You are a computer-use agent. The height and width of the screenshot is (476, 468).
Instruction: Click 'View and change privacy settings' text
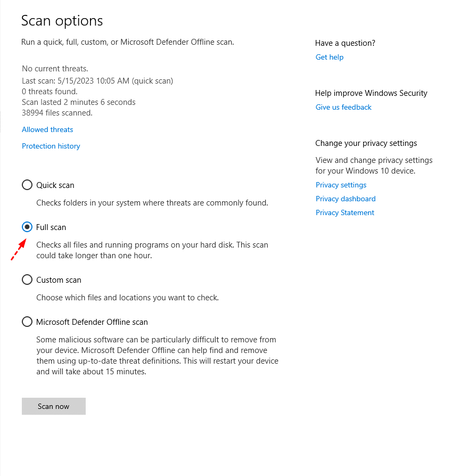pyautogui.click(x=374, y=166)
